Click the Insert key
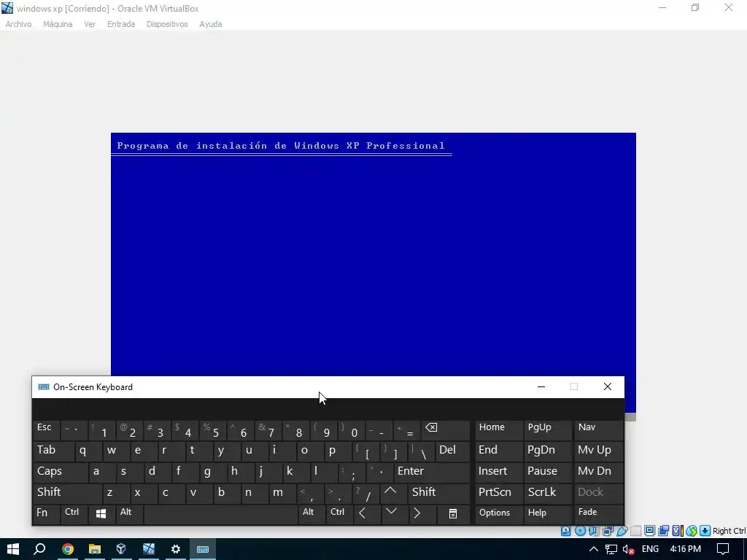The height and width of the screenshot is (560, 747). [499, 472]
